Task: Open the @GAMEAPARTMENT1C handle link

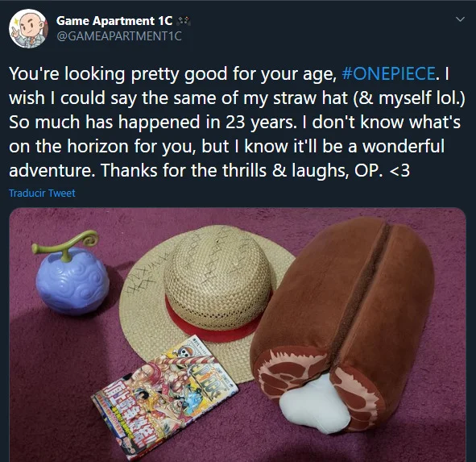Action: pos(119,36)
